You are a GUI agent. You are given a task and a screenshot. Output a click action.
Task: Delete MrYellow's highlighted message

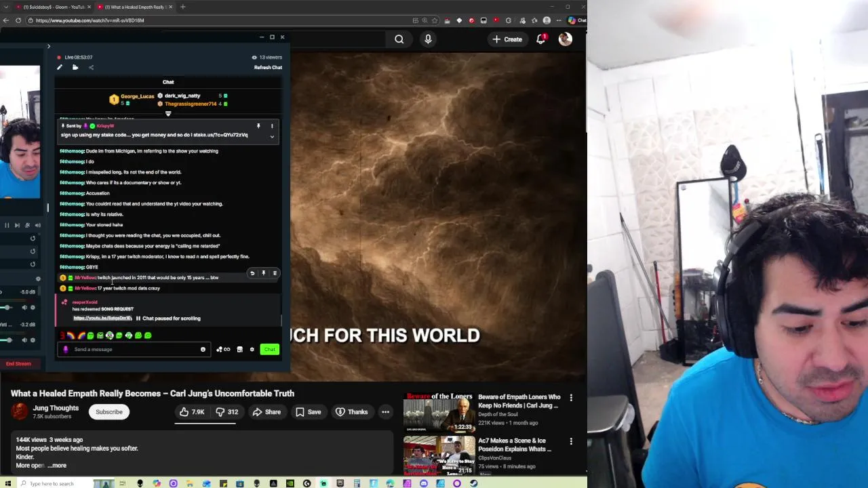click(275, 273)
